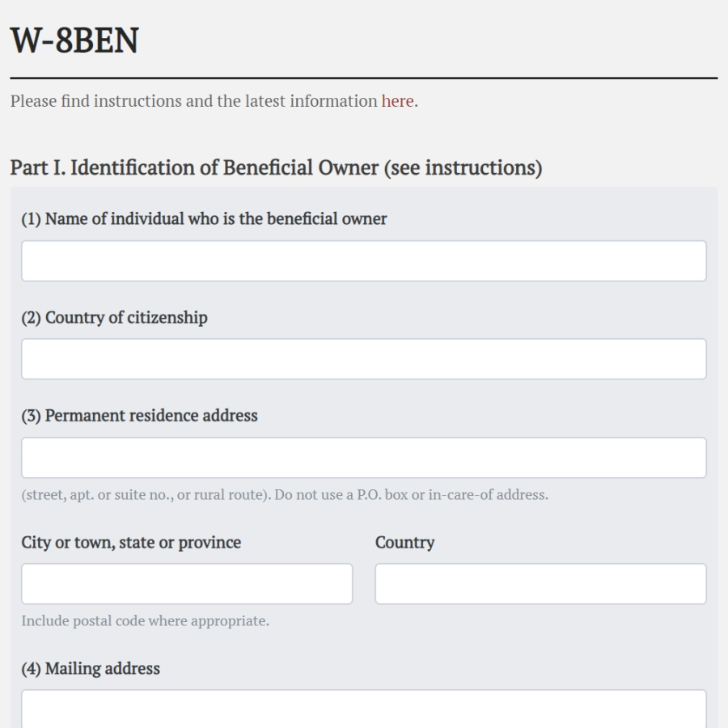The width and height of the screenshot is (728, 728).
Task: Click the W-8BEN page title
Action: tap(74, 40)
